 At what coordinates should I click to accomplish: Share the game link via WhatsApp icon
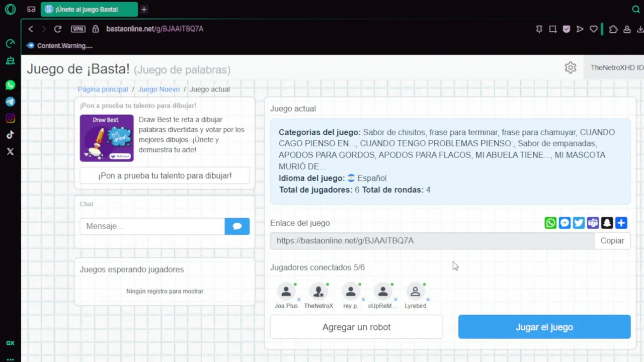click(550, 223)
